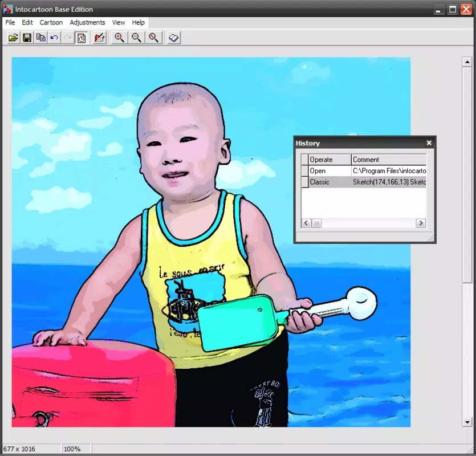Click the History panel resize grip
The width and height of the screenshot is (476, 456).
coord(431,238)
